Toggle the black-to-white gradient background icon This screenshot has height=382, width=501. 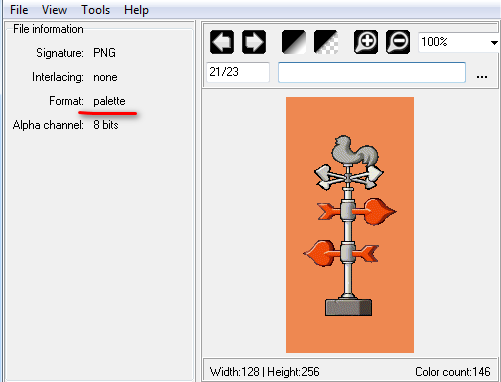(x=294, y=42)
